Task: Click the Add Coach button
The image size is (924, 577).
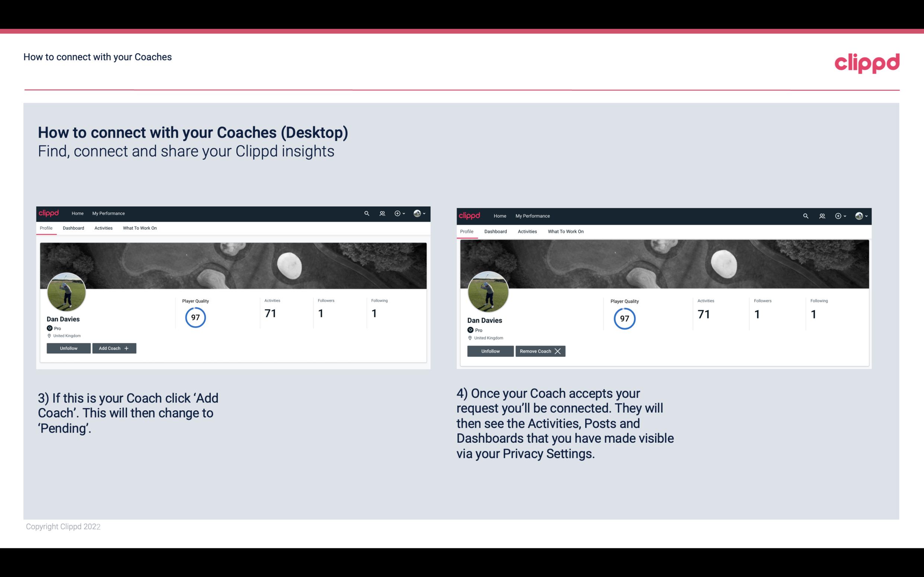Action: pos(113,348)
